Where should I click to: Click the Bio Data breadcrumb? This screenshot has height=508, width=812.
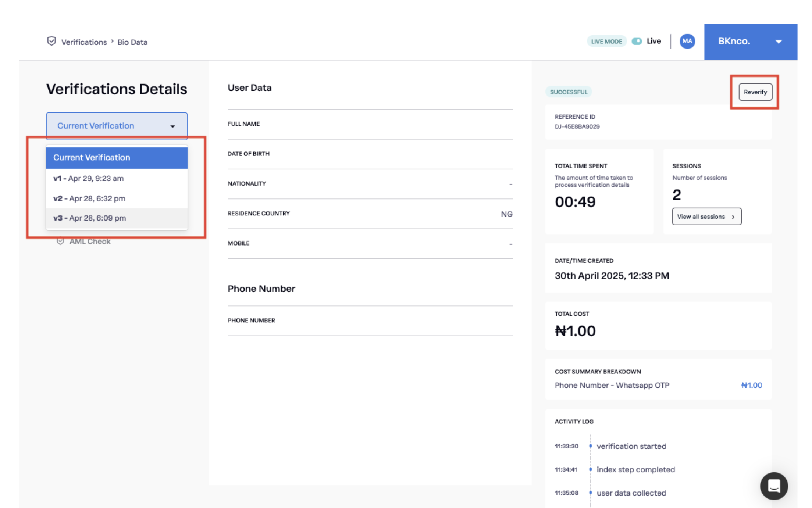pyautogui.click(x=132, y=42)
